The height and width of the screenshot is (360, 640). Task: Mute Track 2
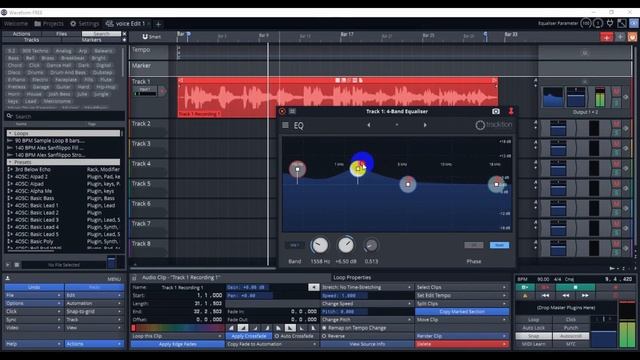616,124
